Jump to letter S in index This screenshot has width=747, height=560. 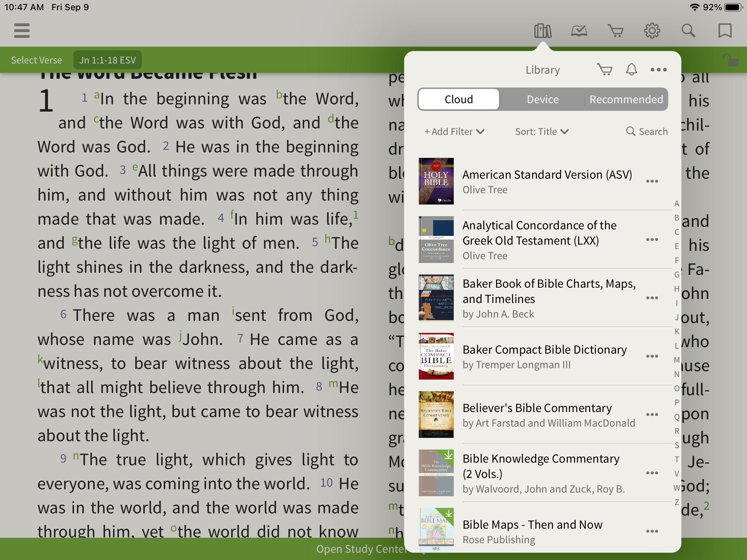pos(677,445)
